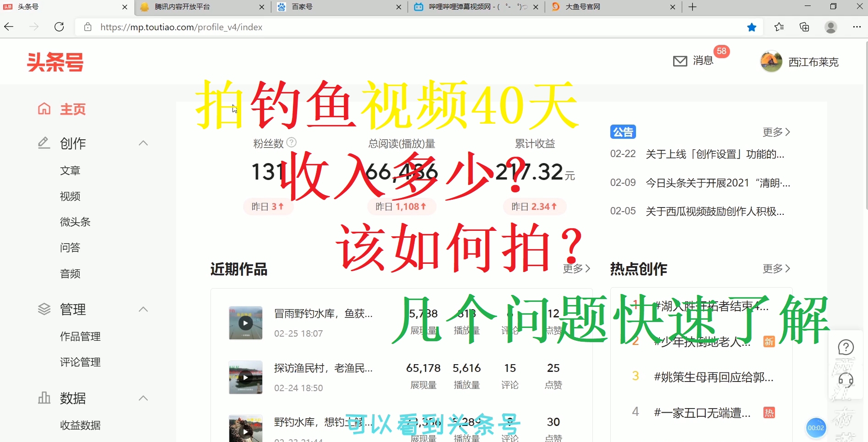Reload the page with refresh icon

tap(59, 27)
